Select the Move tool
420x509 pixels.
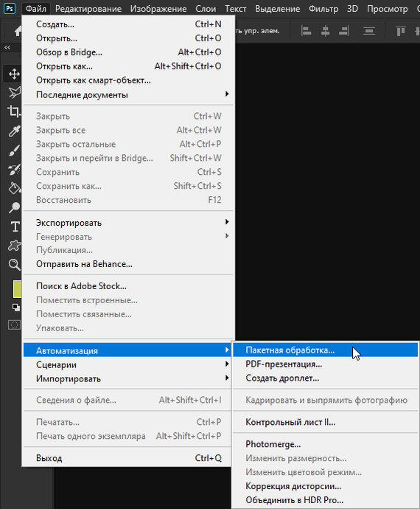[13, 74]
